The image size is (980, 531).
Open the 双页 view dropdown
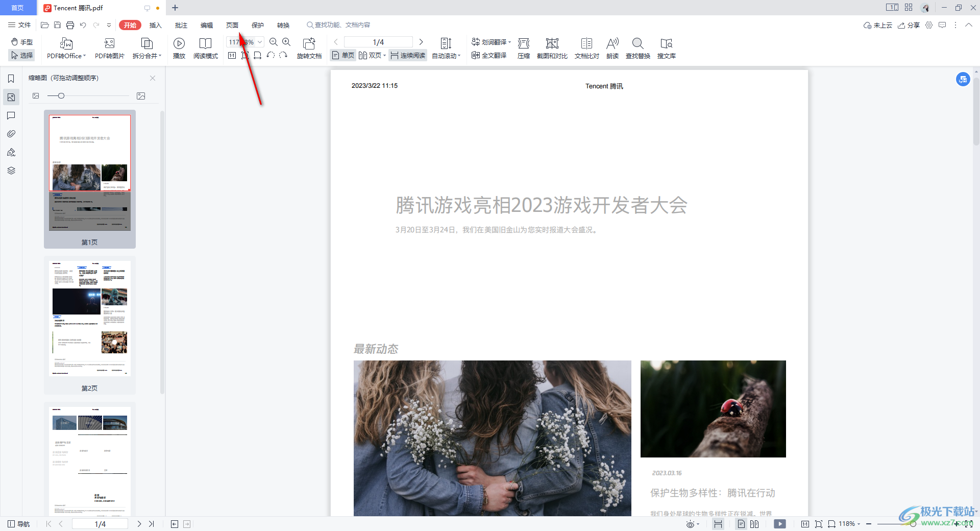(x=384, y=55)
